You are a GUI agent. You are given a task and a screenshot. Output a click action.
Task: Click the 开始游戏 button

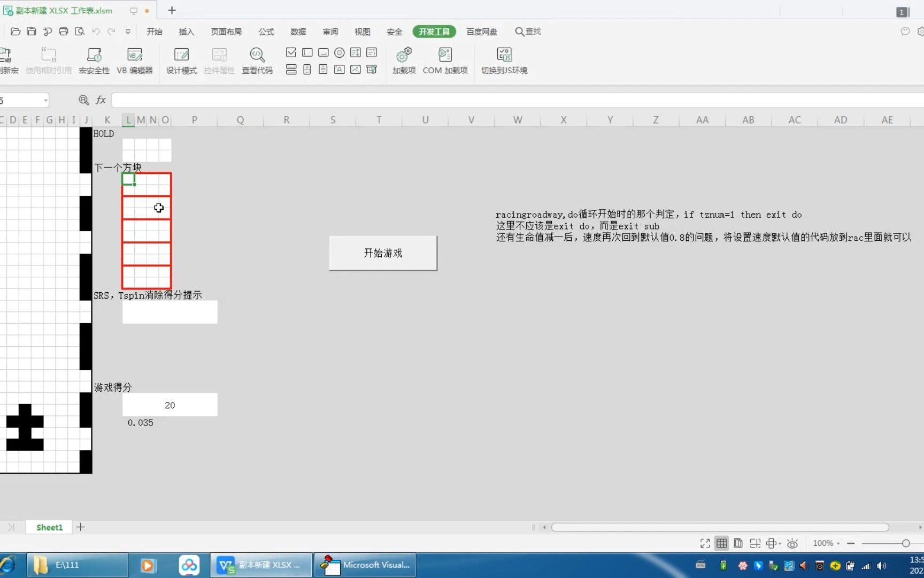(383, 253)
